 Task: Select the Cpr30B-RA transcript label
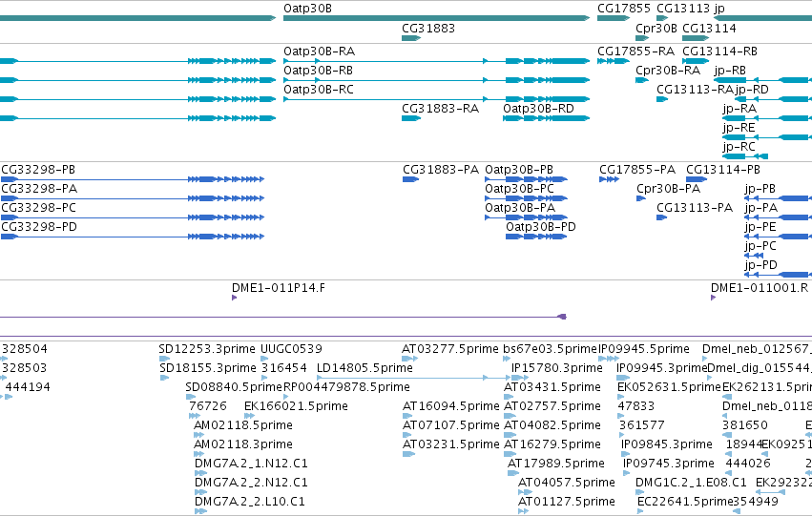pyautogui.click(x=668, y=71)
